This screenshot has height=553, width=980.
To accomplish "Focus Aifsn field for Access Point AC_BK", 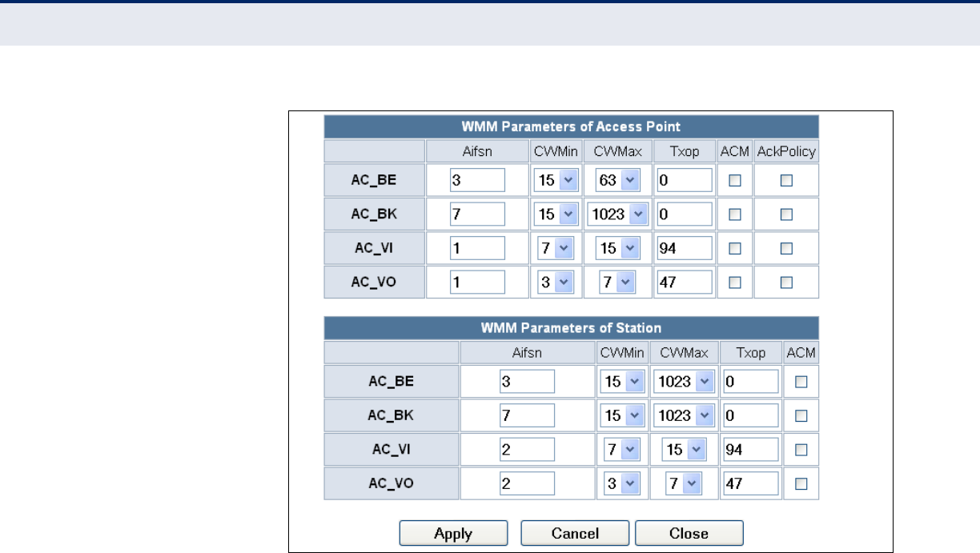I will tap(477, 214).
